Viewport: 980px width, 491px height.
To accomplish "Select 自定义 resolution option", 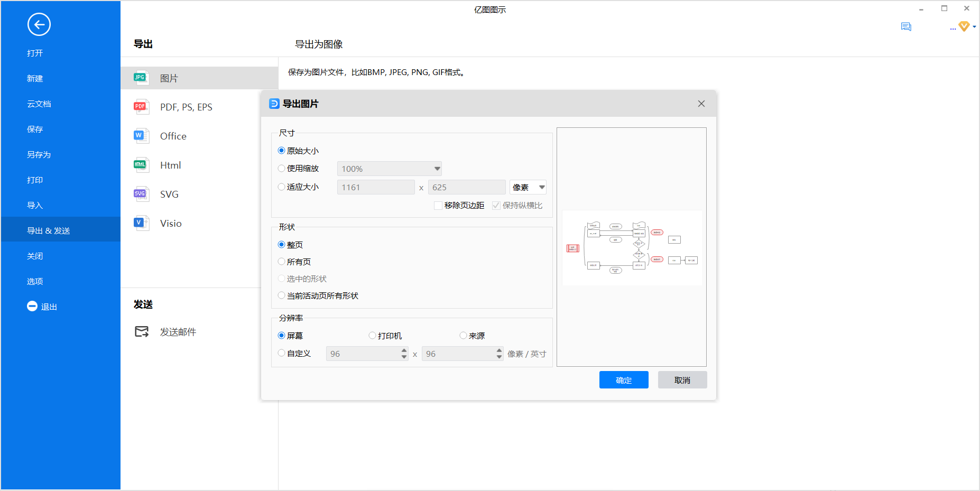I will tap(281, 353).
